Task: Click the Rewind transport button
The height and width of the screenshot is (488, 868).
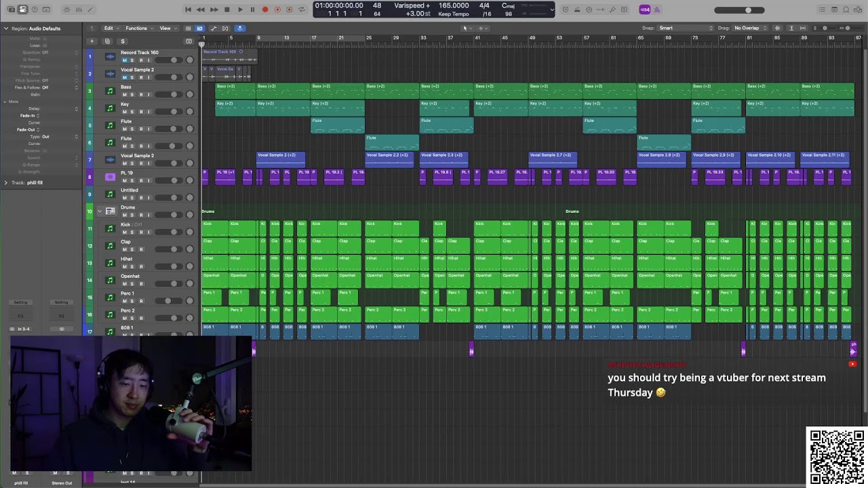Action: (x=201, y=9)
